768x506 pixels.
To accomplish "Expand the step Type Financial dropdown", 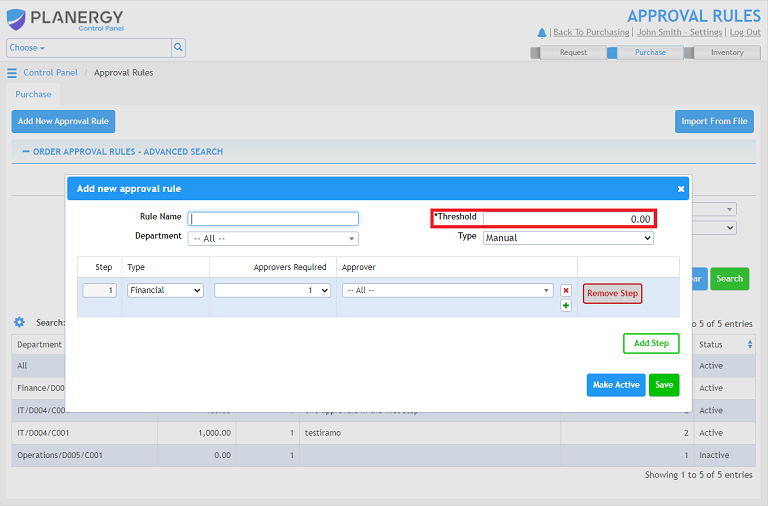I will [x=165, y=290].
